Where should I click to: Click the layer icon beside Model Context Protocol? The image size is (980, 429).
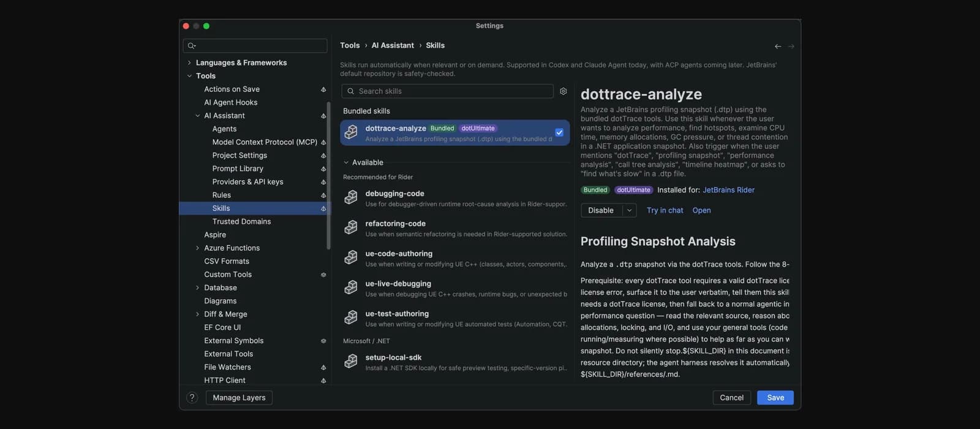323,142
